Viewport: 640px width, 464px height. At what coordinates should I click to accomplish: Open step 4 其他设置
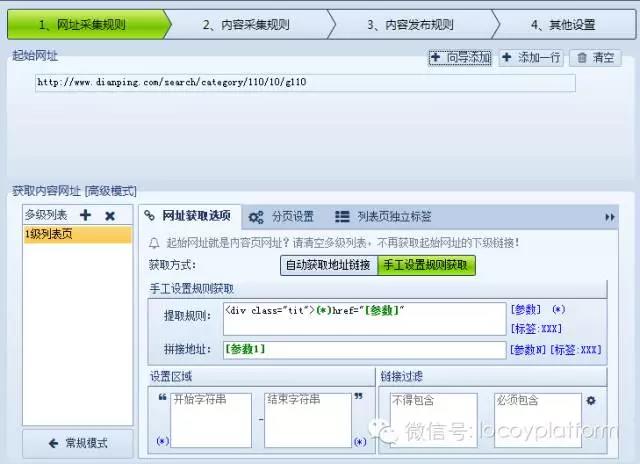point(563,24)
